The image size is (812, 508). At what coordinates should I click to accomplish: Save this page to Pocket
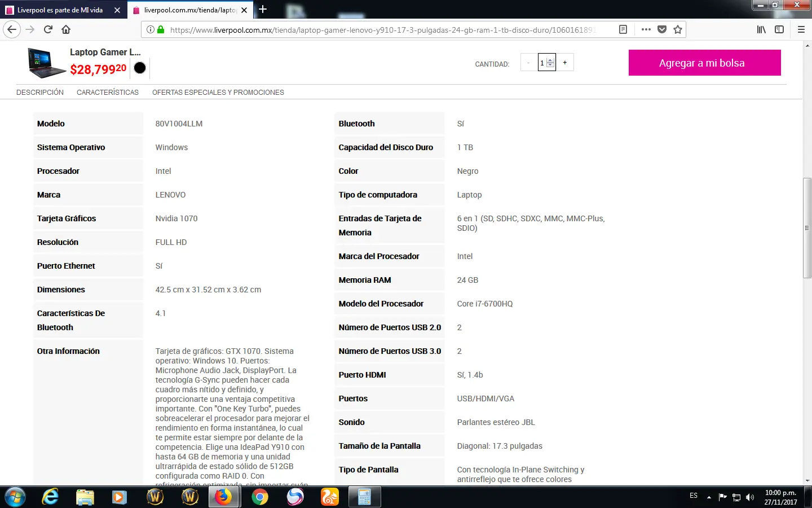[662, 29]
